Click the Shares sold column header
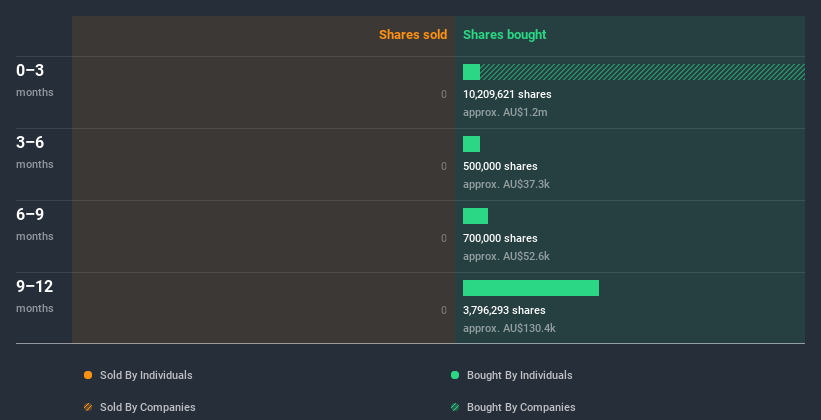The width and height of the screenshot is (821, 420). coord(413,35)
